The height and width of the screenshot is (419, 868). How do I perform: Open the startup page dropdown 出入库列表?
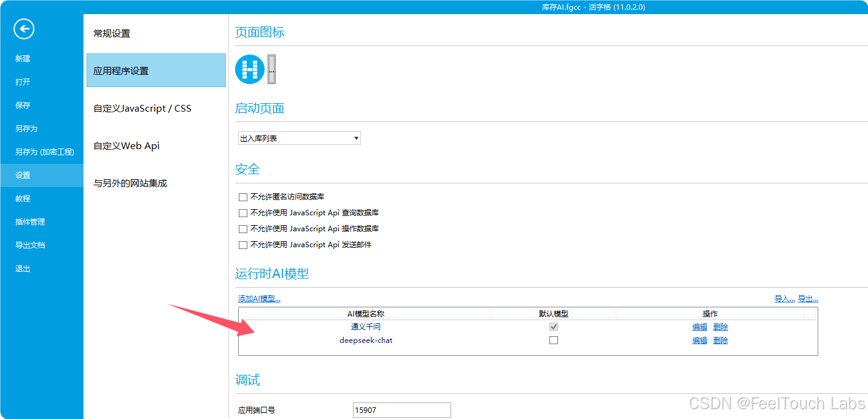coord(299,138)
